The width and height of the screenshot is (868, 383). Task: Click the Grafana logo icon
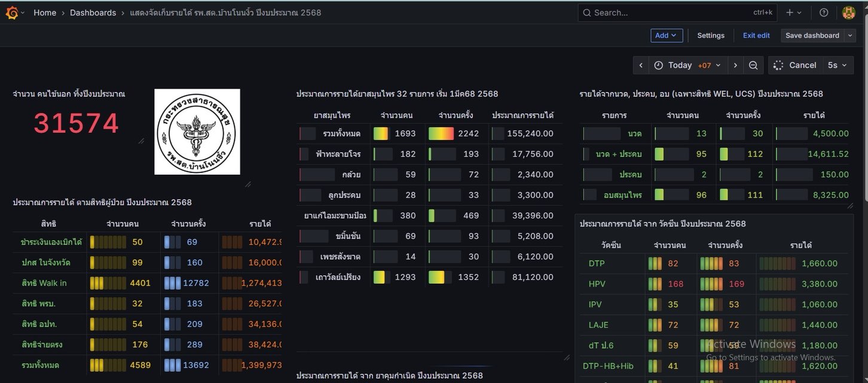point(12,13)
